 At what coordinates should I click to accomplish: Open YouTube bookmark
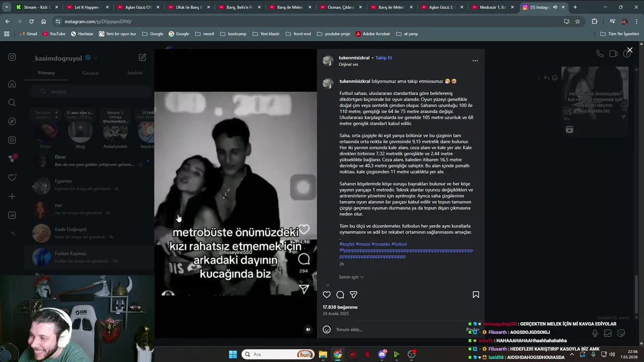point(54,34)
